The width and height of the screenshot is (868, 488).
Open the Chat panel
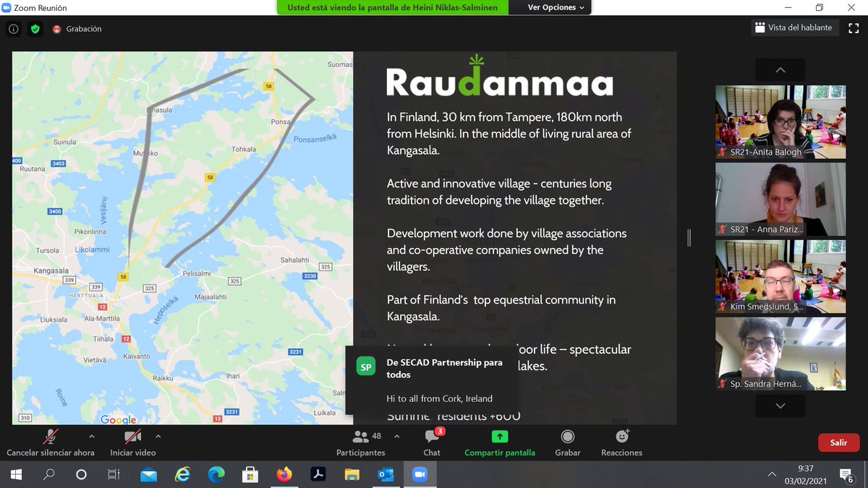click(432, 442)
